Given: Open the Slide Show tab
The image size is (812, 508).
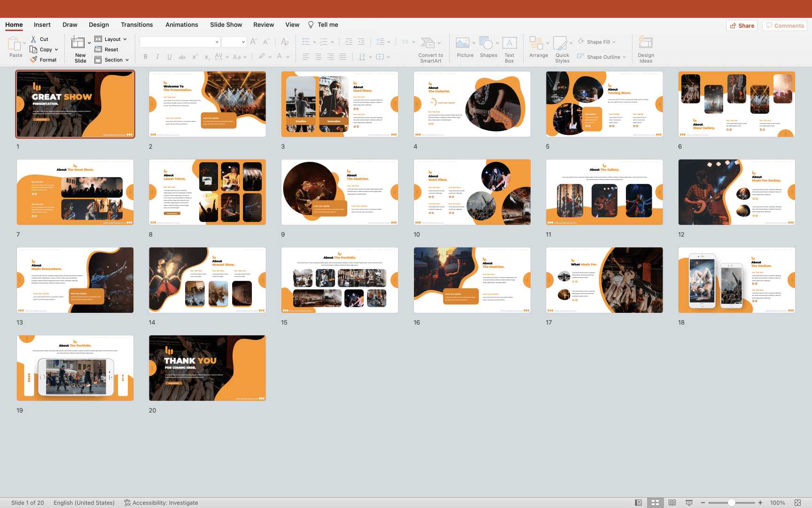Looking at the screenshot, I should [226, 25].
